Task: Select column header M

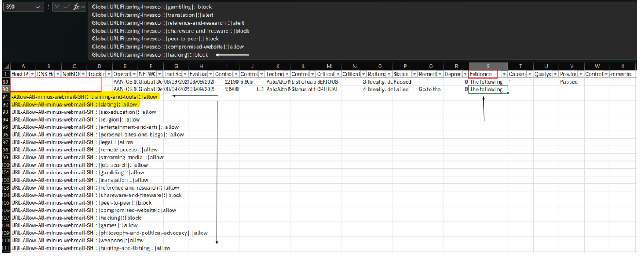Action: coord(329,66)
